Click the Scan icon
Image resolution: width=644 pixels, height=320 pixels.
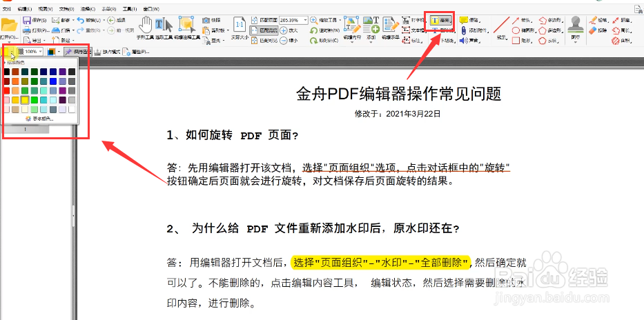point(56,30)
